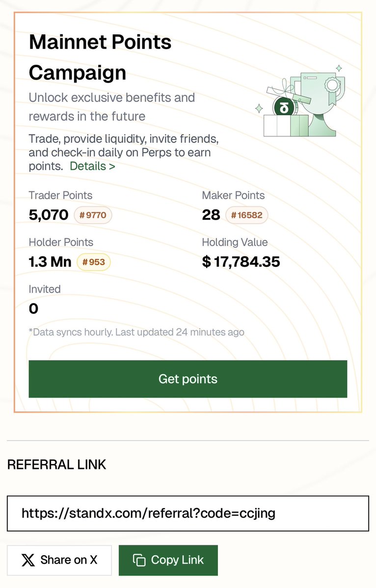The height and width of the screenshot is (588, 376).
Task: Click the copy icon in Copy Link
Action: pyautogui.click(x=139, y=560)
